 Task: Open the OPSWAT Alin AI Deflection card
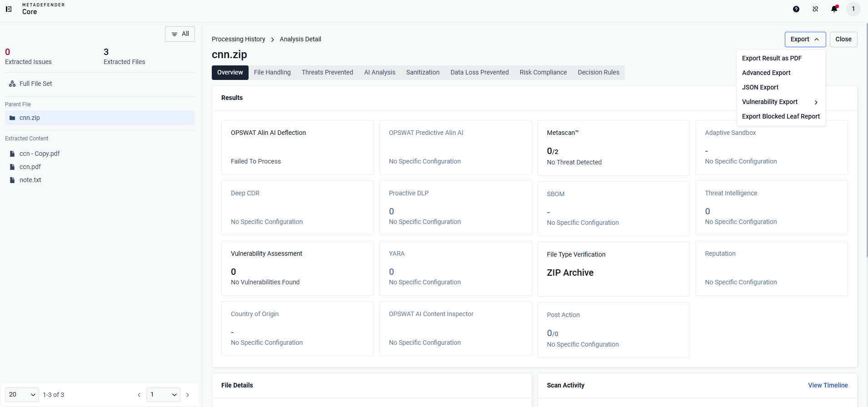point(298,148)
